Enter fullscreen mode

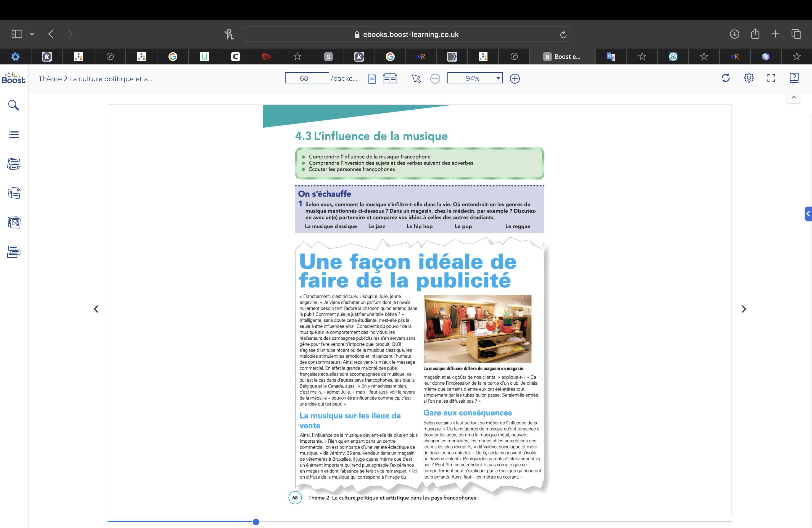point(771,78)
